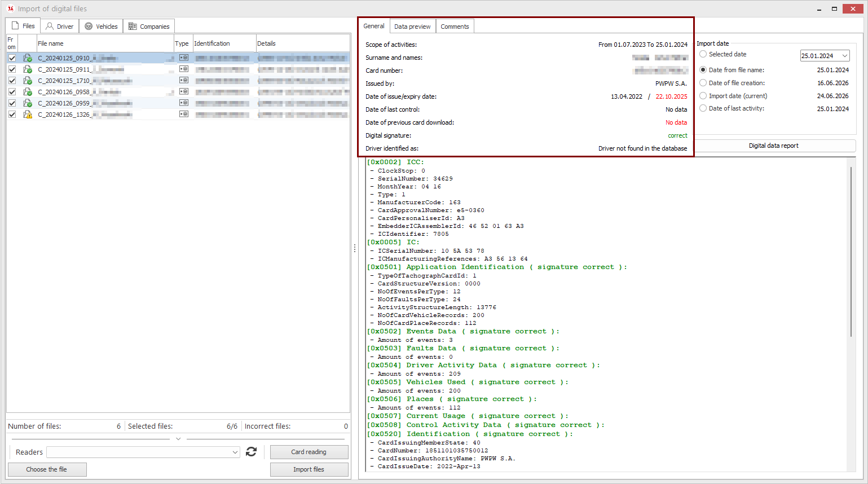Collapse the bottom panel with the chevron

(x=178, y=438)
